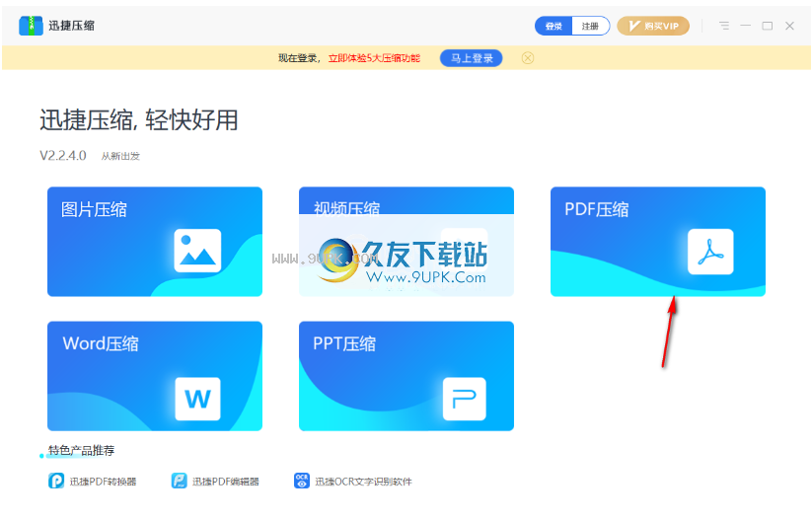Click the W icon in Word压缩 card
The image size is (812, 522).
point(198,399)
